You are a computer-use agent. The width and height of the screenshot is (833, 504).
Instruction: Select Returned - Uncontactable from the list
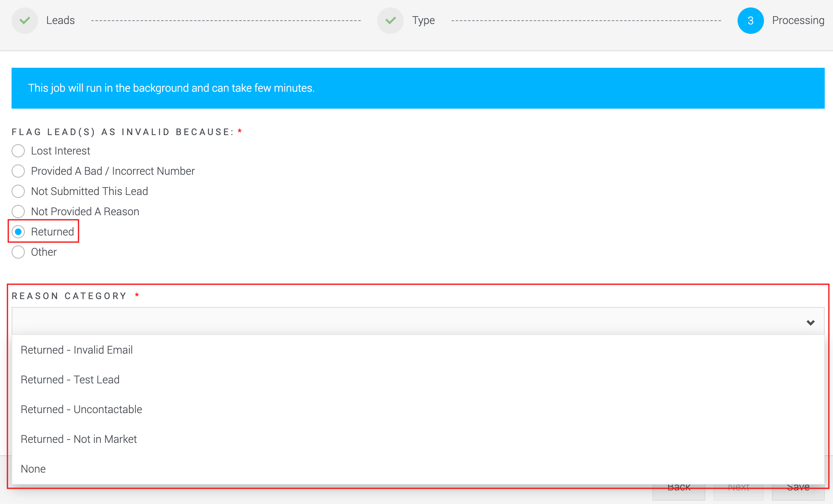418,409
